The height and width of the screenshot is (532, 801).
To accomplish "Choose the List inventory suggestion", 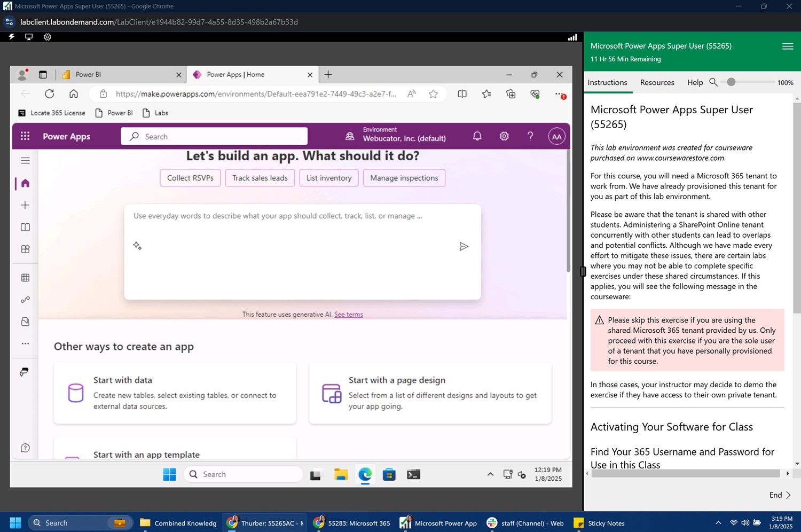I will 329,178.
